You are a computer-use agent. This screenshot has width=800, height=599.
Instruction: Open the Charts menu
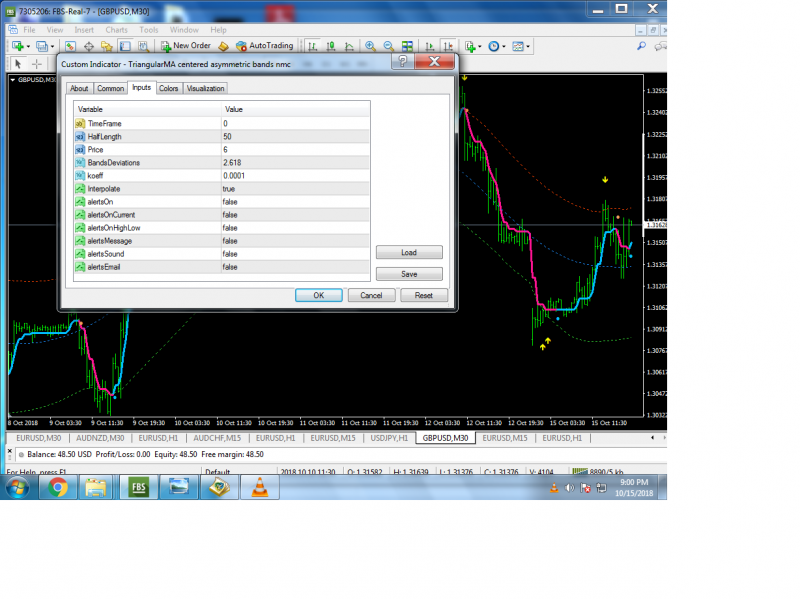[116, 30]
